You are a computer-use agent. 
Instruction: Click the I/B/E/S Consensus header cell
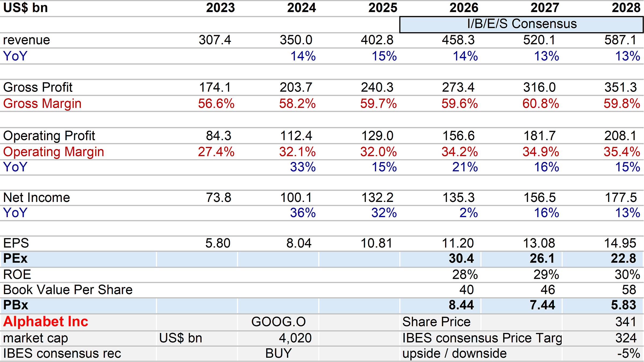click(x=521, y=24)
